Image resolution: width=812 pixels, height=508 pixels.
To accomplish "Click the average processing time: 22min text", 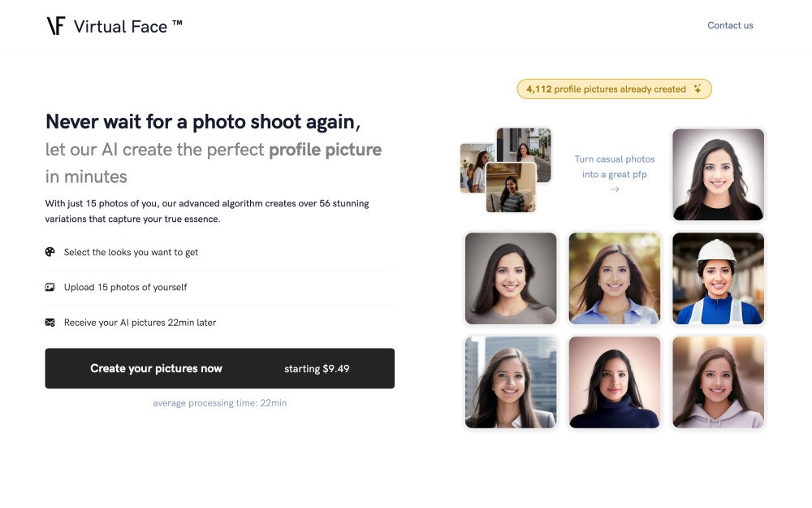I will [x=219, y=403].
